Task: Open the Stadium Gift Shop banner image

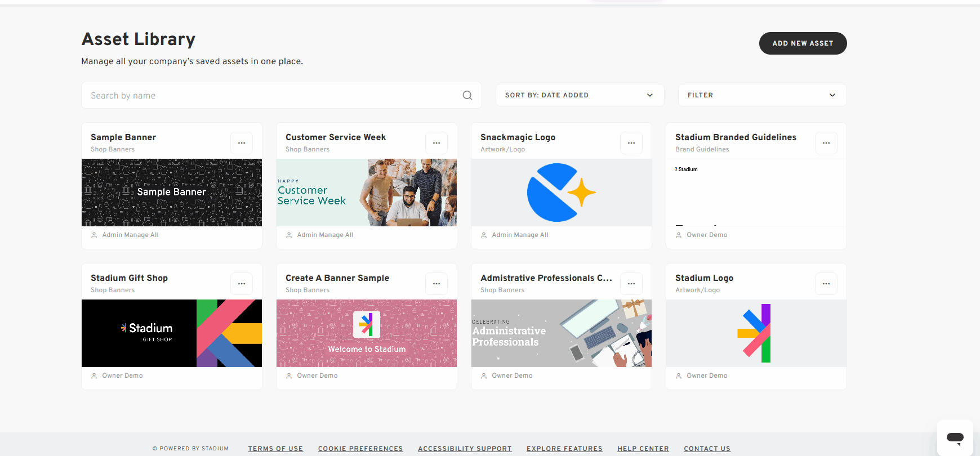Action: pyautogui.click(x=172, y=333)
